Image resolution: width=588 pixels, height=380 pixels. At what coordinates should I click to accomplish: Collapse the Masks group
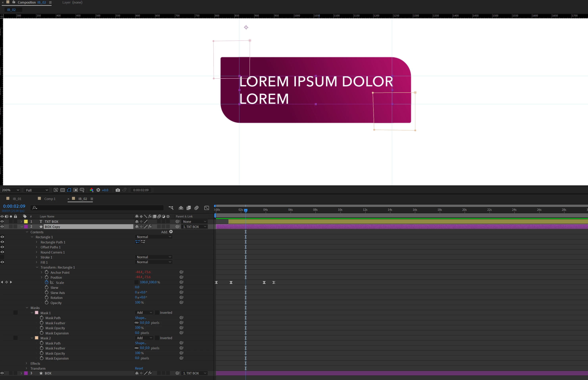[x=27, y=308]
